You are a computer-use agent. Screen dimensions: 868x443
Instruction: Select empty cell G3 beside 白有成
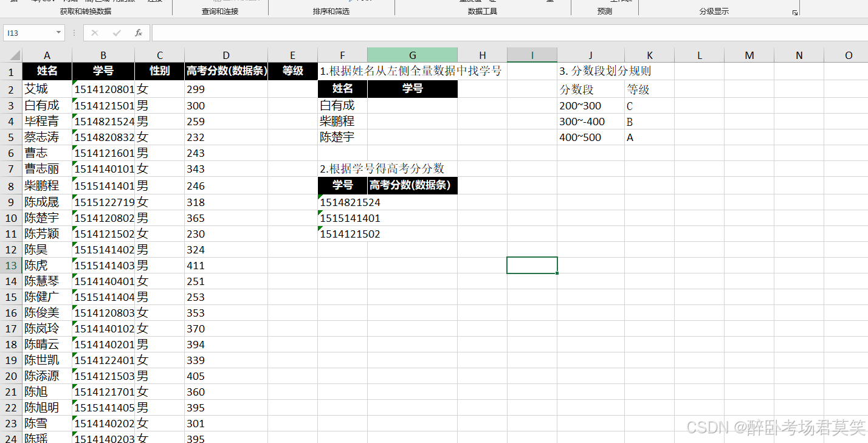click(x=413, y=106)
